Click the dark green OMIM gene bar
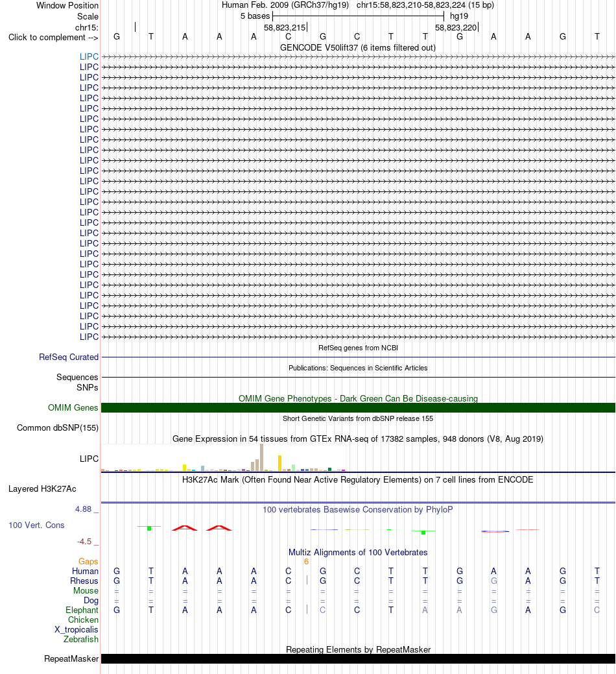 [358, 408]
